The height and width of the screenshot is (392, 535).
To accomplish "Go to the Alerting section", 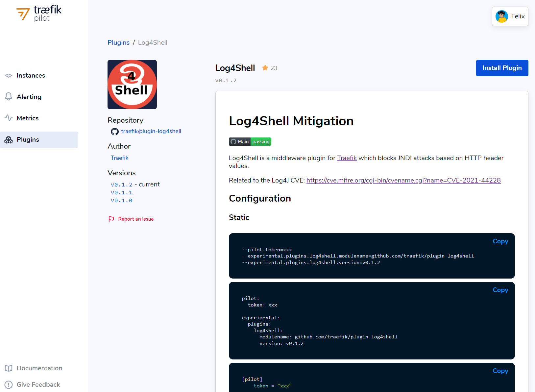I will [x=39, y=97].
